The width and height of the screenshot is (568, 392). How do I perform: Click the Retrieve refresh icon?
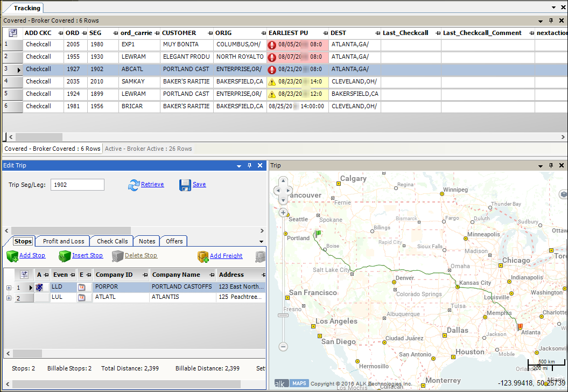coord(134,185)
